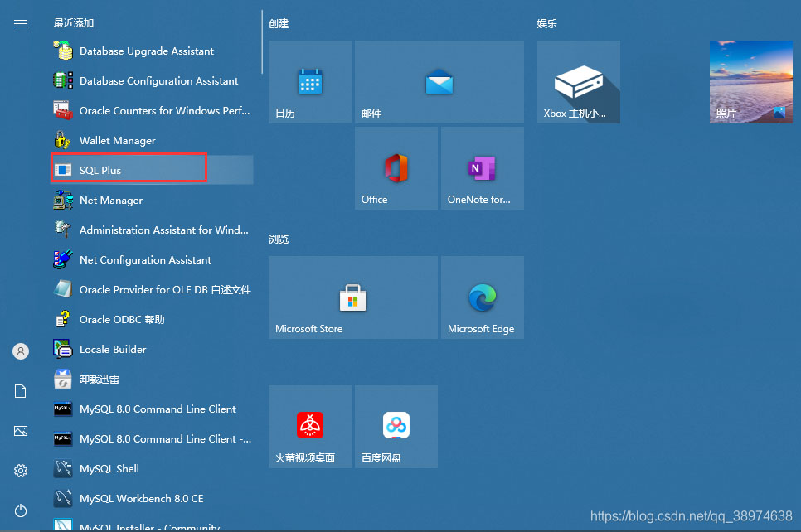Screen dimensions: 801x532
Task: Click the MySQL Shell dolphin icon
Action: (63, 468)
